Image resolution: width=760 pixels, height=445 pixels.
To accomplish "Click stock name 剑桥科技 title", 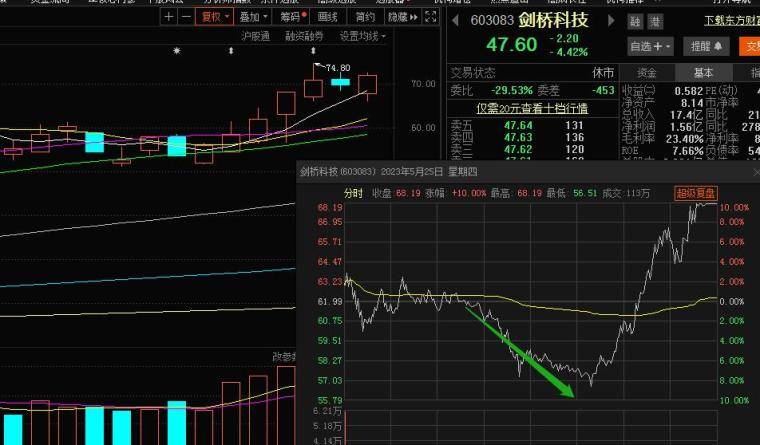I will click(x=554, y=20).
